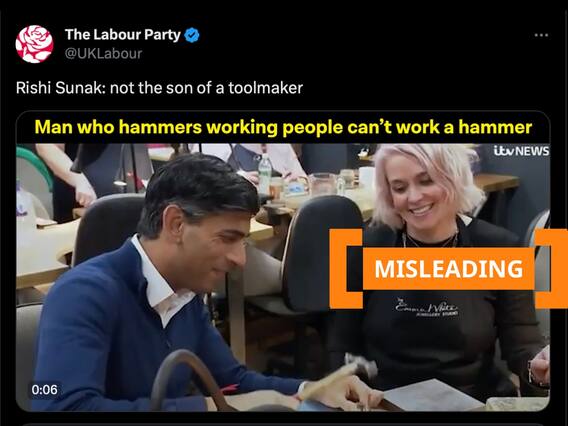This screenshot has width=568, height=426.
Task: Click the water bottle on background table
Action: click(x=265, y=174)
